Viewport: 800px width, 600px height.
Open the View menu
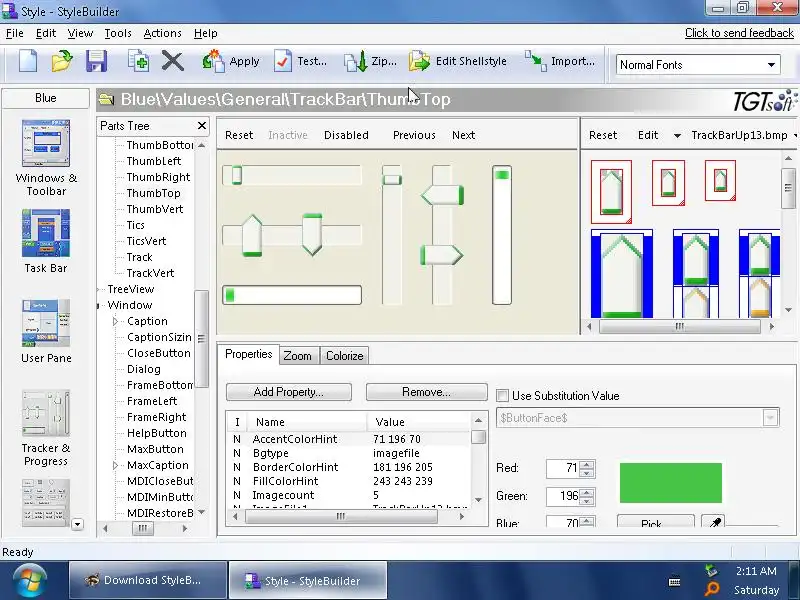coord(80,33)
